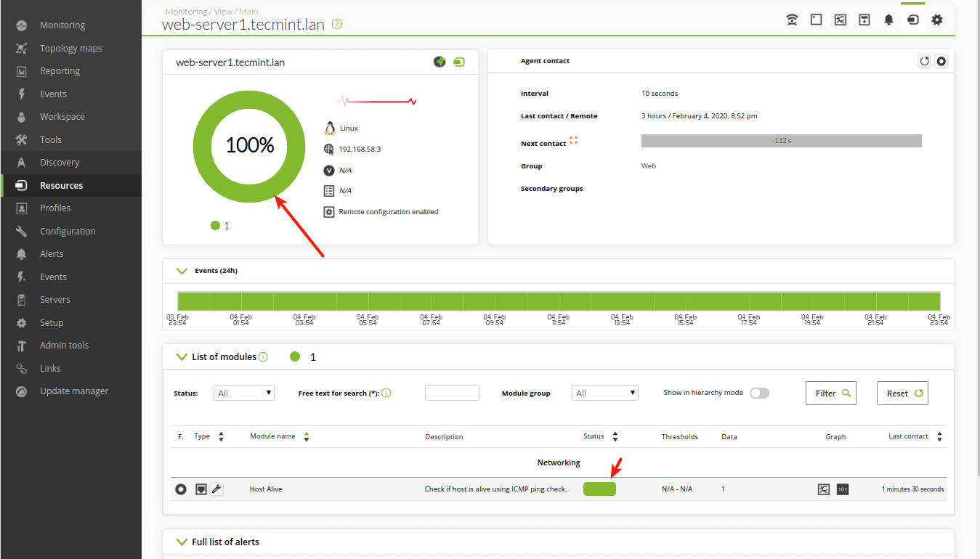Click the Linux penguin OS icon
Image resolution: width=980 pixels, height=559 pixels.
tap(330, 128)
